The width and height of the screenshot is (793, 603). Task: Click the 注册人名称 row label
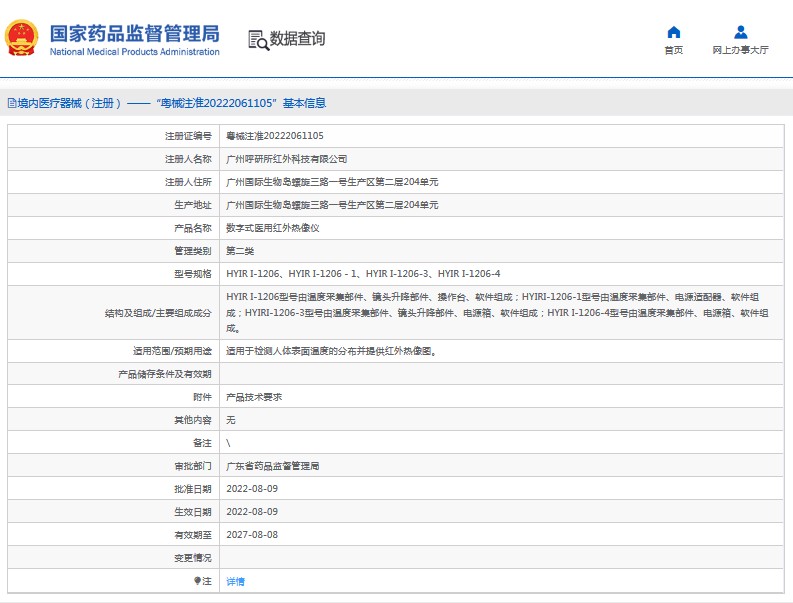(x=188, y=159)
